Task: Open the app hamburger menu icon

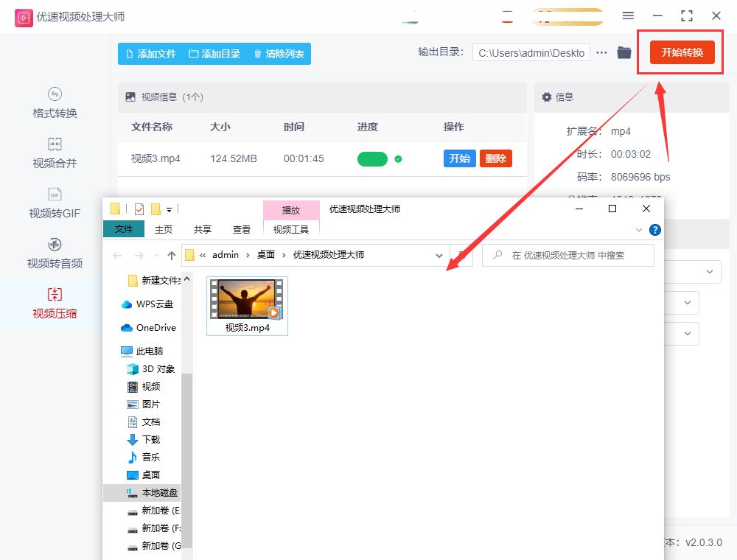Action: [628, 16]
